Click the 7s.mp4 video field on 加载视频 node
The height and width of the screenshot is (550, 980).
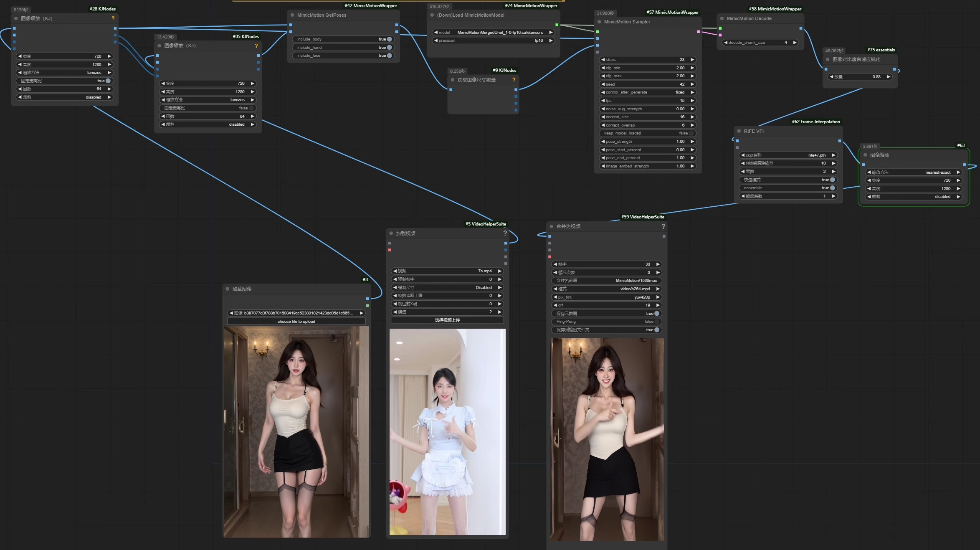(447, 271)
